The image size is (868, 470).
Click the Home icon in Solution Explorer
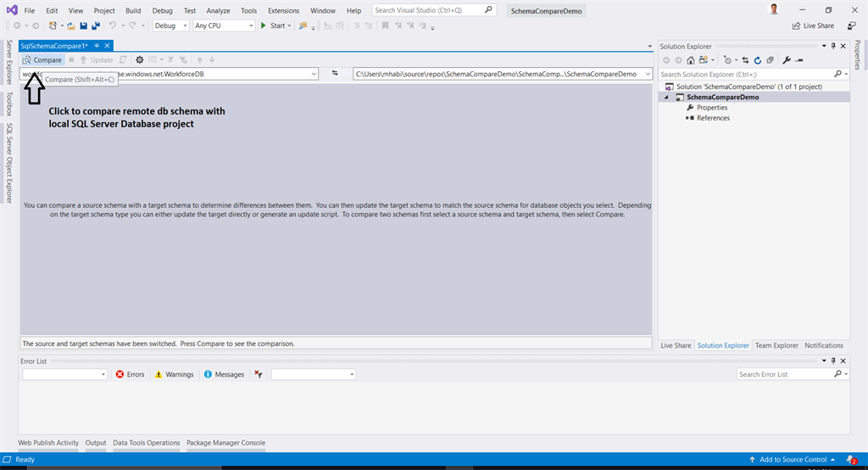click(690, 60)
